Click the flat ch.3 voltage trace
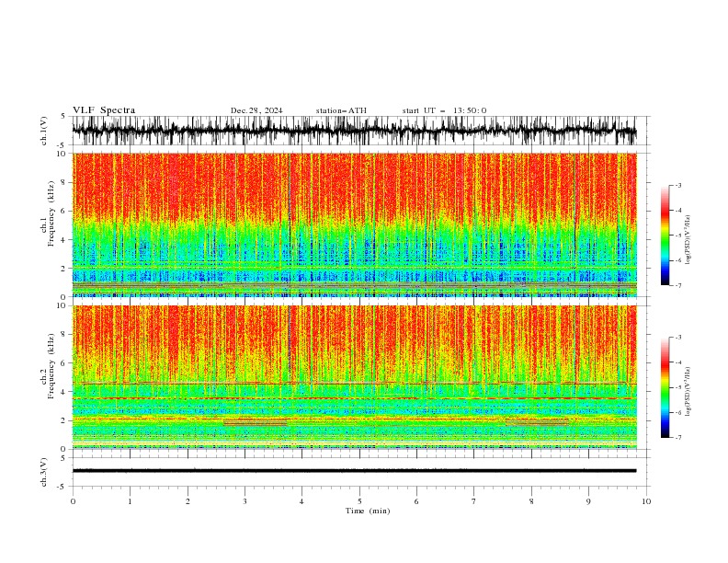The height and width of the screenshot is (563, 728). point(354,471)
